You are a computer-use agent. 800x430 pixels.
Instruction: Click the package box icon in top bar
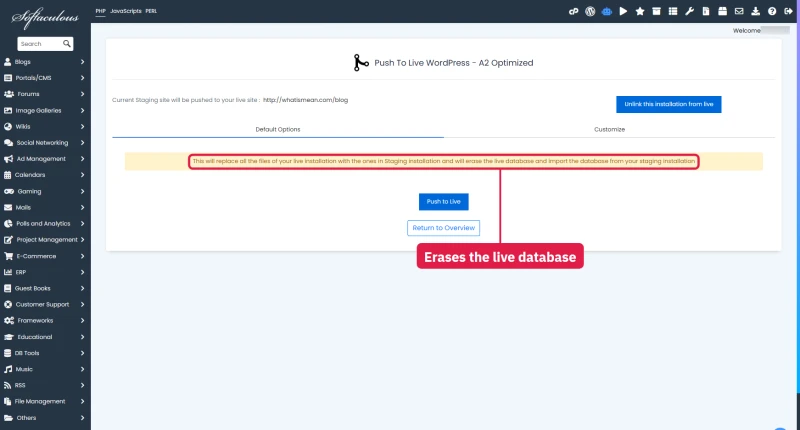coord(722,11)
